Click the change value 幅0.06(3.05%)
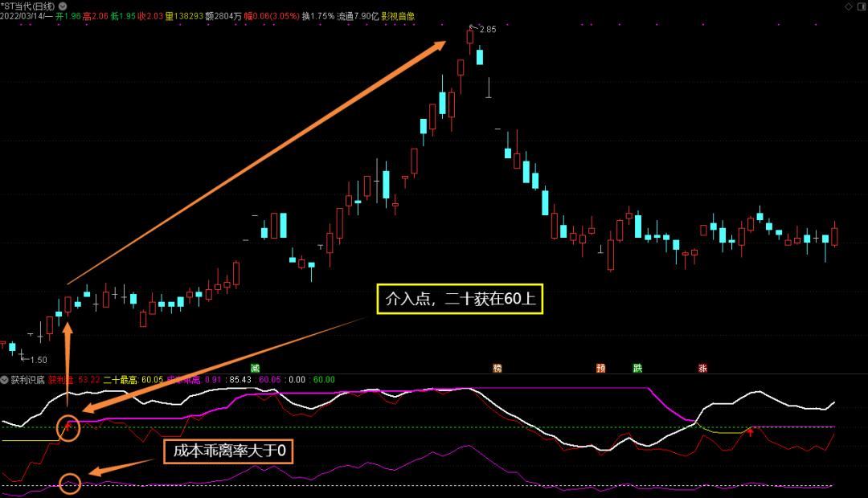This screenshot has width=868, height=498. [x=272, y=17]
